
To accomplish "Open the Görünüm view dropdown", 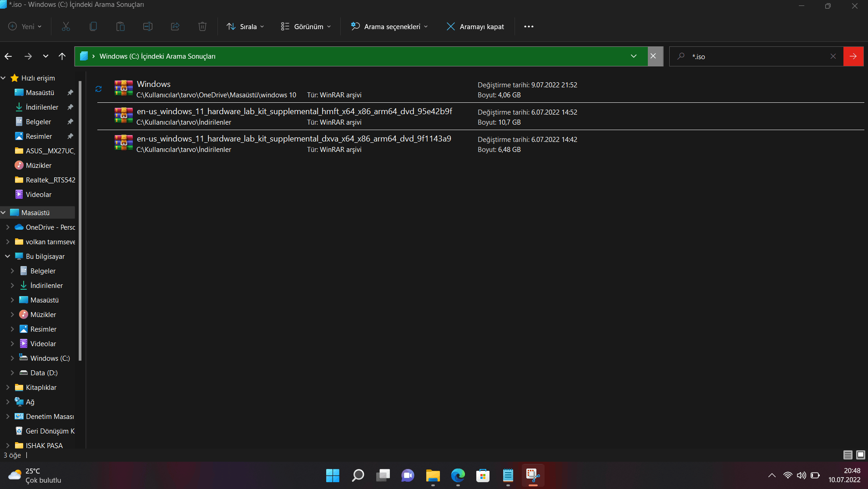I will pyautogui.click(x=306, y=26).
